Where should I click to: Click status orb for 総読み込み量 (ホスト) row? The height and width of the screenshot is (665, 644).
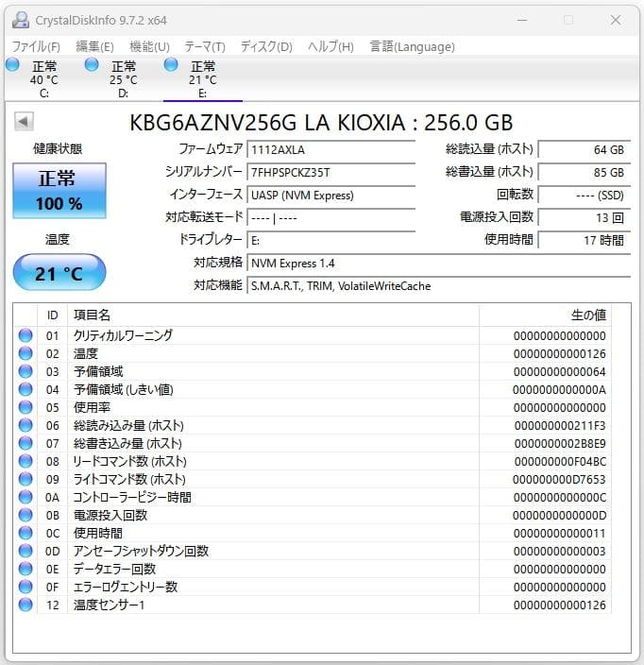[25, 425]
